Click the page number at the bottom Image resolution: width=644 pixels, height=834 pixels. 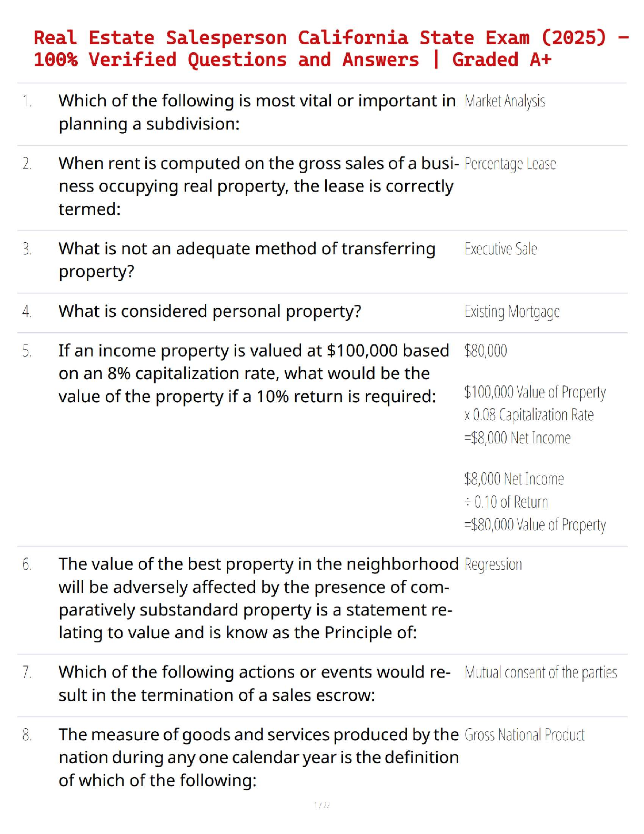[x=322, y=805]
